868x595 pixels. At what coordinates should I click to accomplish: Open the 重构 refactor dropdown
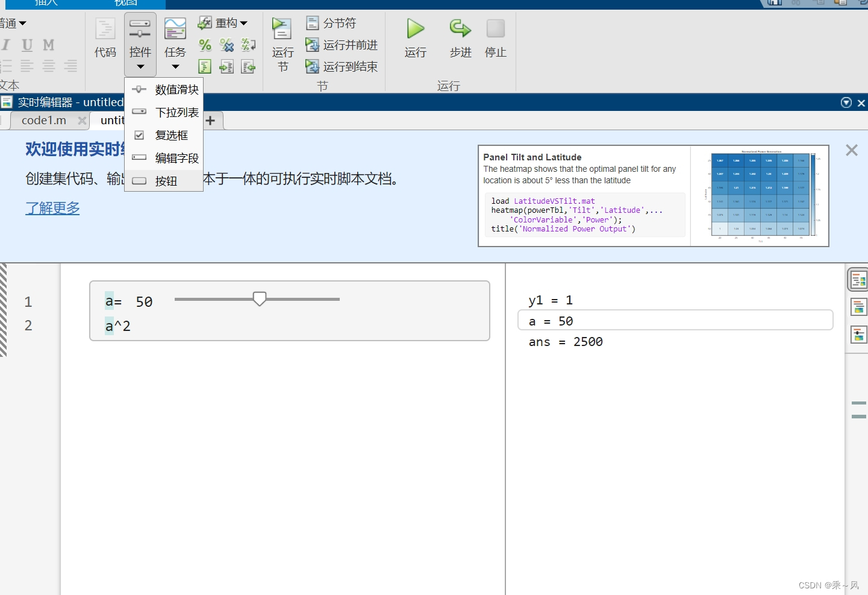coord(229,22)
